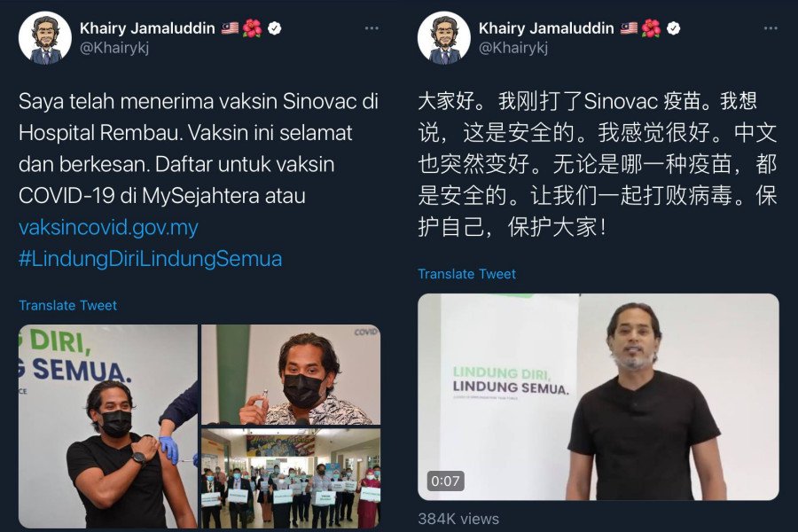Click left tweet's cartoon profile avatar
The width and height of the screenshot is (798, 532).
coord(45,38)
